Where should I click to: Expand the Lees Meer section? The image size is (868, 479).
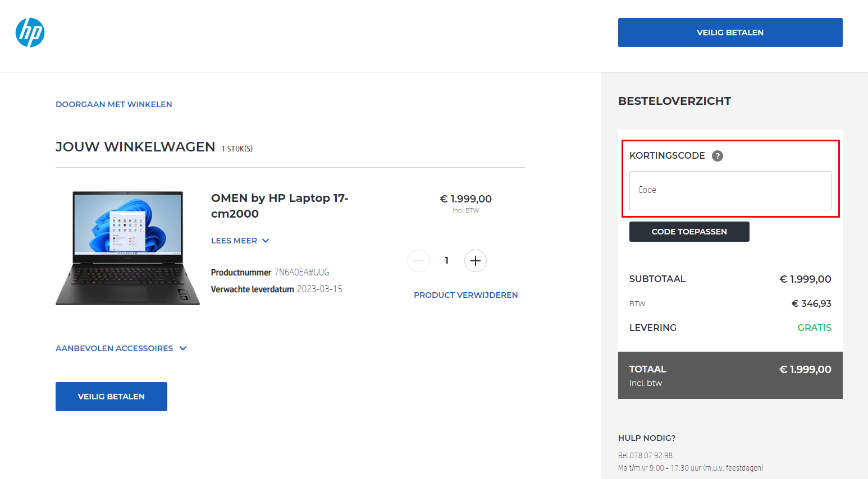tap(240, 241)
